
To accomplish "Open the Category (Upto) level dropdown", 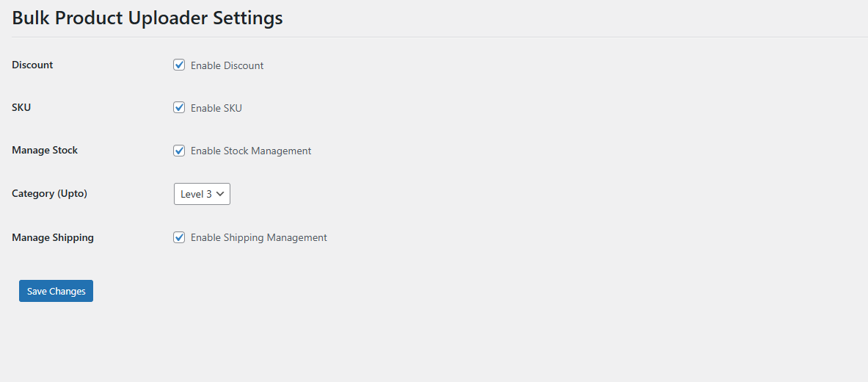I will tap(202, 194).
